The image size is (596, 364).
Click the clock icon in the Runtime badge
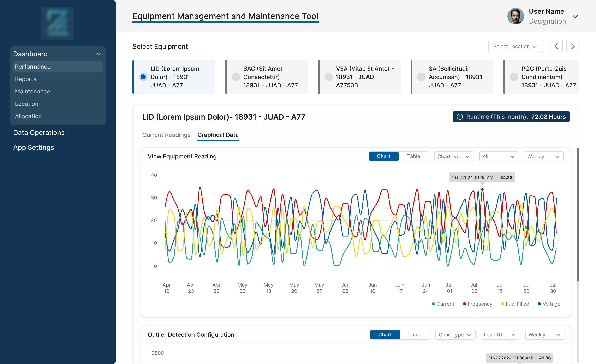460,117
